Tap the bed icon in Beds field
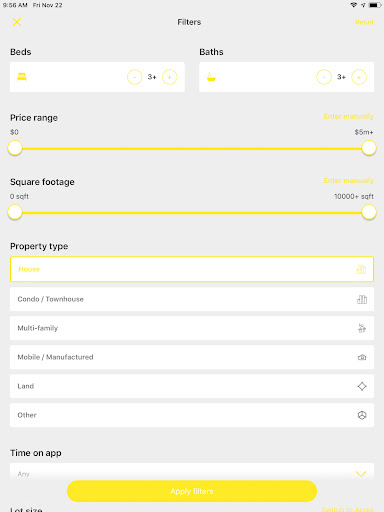This screenshot has width=384, height=512. click(x=22, y=77)
